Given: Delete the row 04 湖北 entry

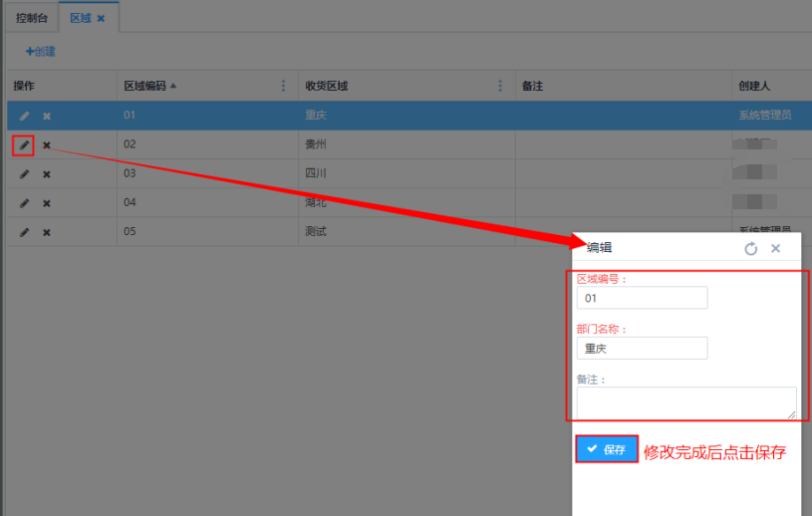Looking at the screenshot, I should [46, 203].
